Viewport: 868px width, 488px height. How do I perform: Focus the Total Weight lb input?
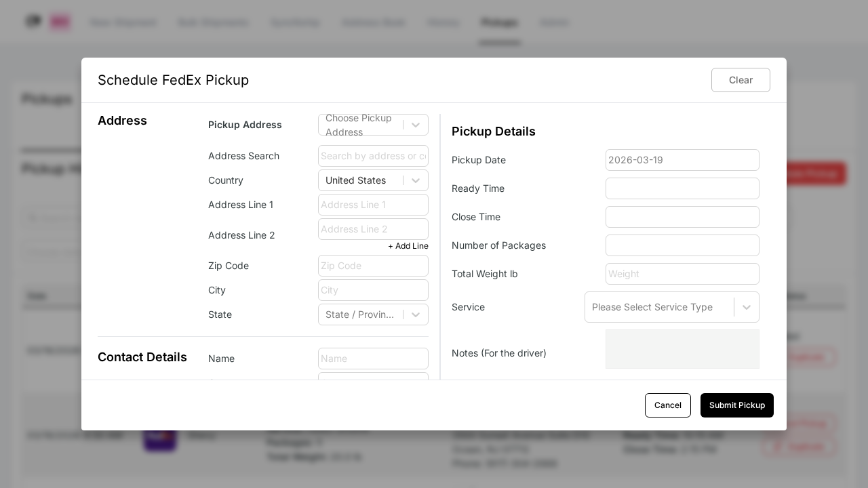click(682, 274)
